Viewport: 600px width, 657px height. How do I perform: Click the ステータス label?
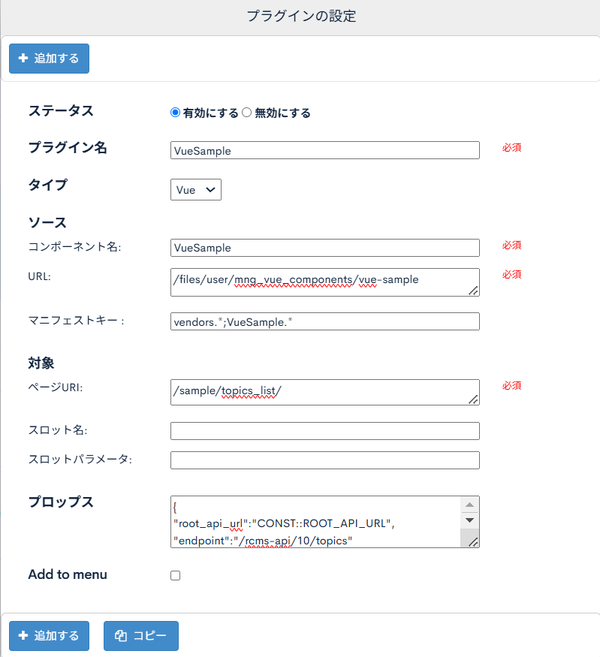pyautogui.click(x=61, y=111)
